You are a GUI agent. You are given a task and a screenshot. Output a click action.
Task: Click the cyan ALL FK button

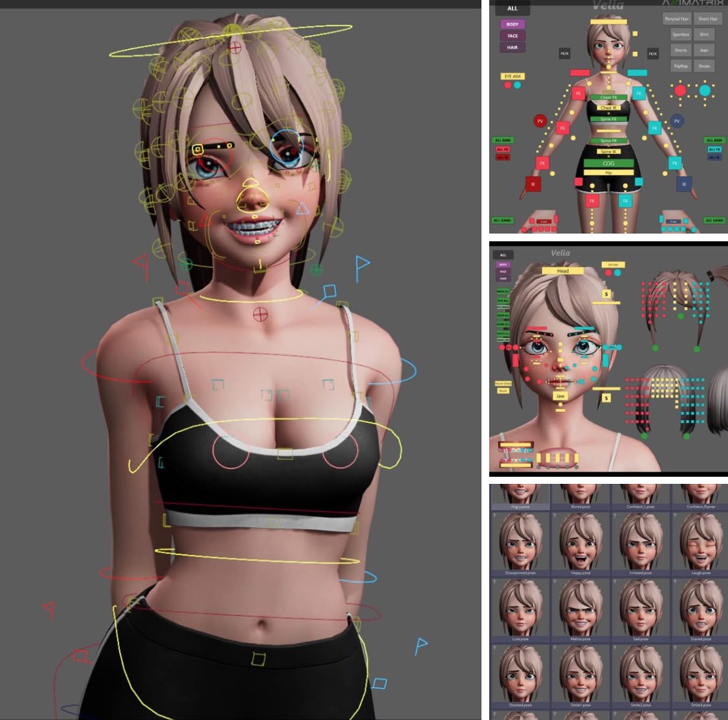pyautogui.click(x=714, y=149)
